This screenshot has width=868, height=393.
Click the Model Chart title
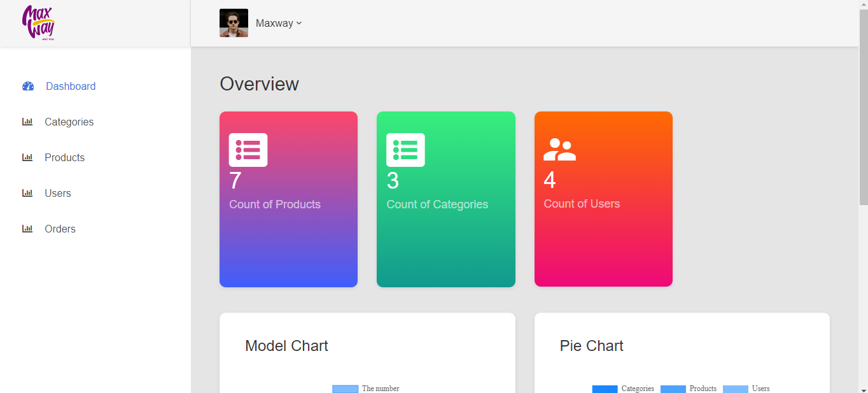pyautogui.click(x=286, y=346)
